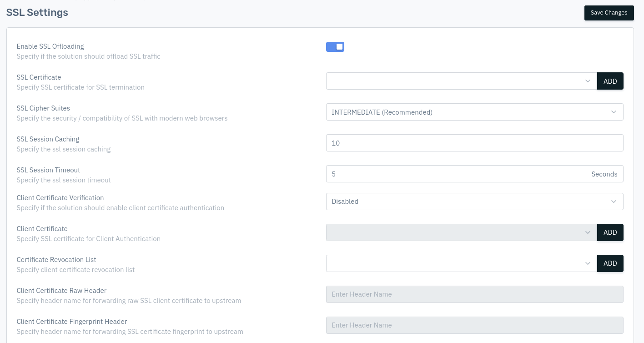Open the Certificate Revocation List dropdown
Image resolution: width=644 pixels, height=343 pixels.
pos(462,263)
